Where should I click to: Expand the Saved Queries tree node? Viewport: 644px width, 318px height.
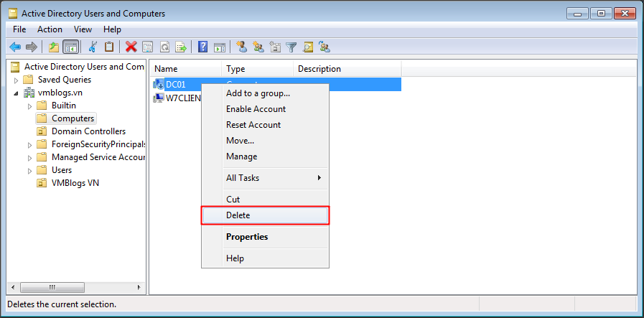pos(16,80)
